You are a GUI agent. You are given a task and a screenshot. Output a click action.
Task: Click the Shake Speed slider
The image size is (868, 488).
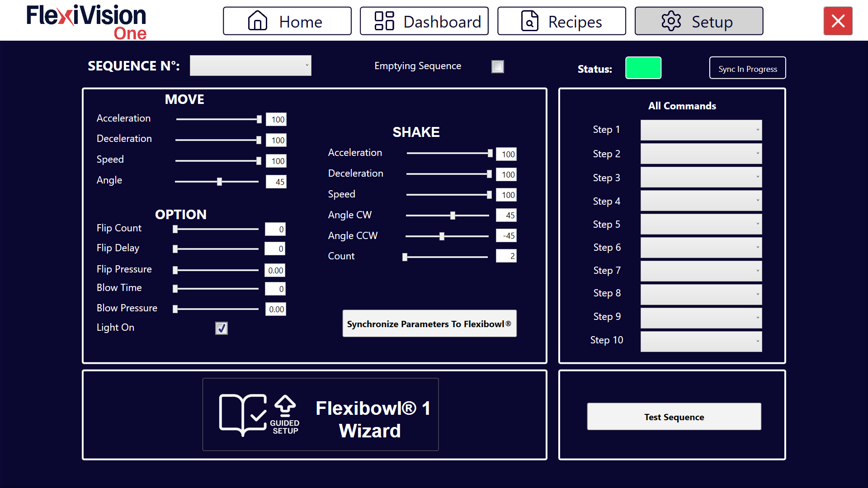[x=449, y=195]
